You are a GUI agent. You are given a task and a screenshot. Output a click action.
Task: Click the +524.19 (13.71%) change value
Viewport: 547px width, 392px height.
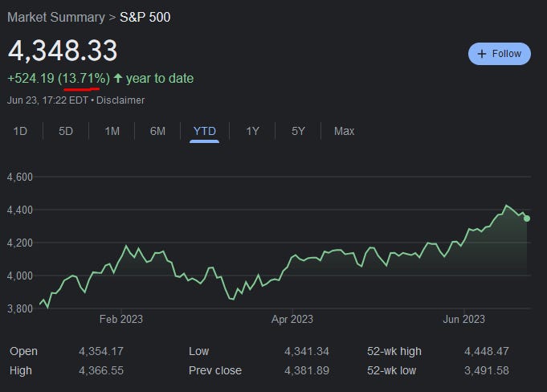click(x=59, y=78)
